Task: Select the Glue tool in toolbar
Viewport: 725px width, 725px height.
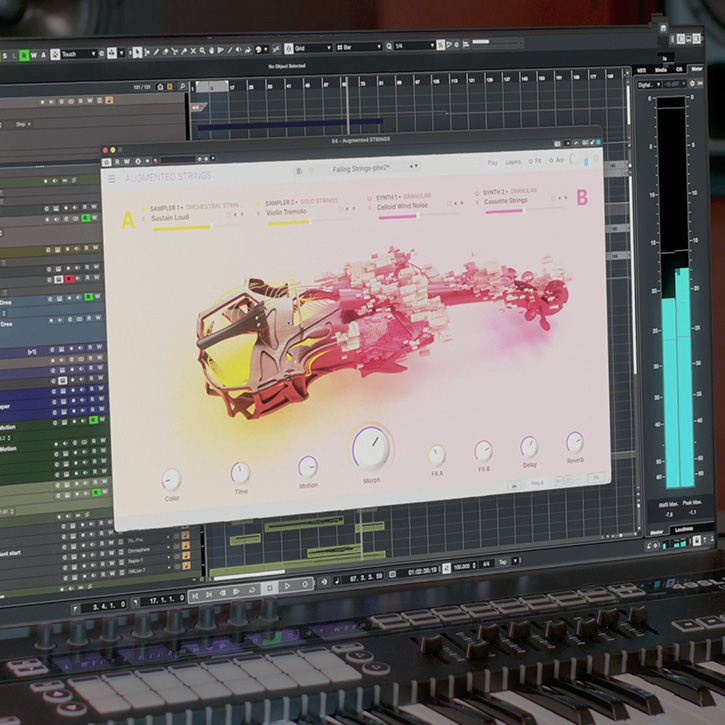Action: [x=184, y=51]
